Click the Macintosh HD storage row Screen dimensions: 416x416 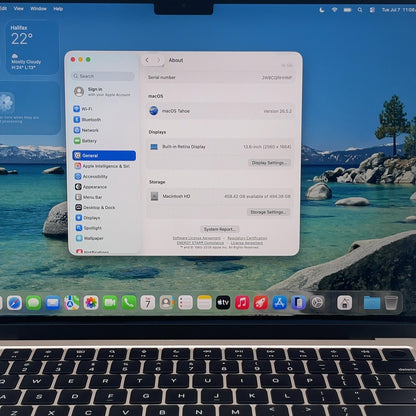(x=220, y=196)
